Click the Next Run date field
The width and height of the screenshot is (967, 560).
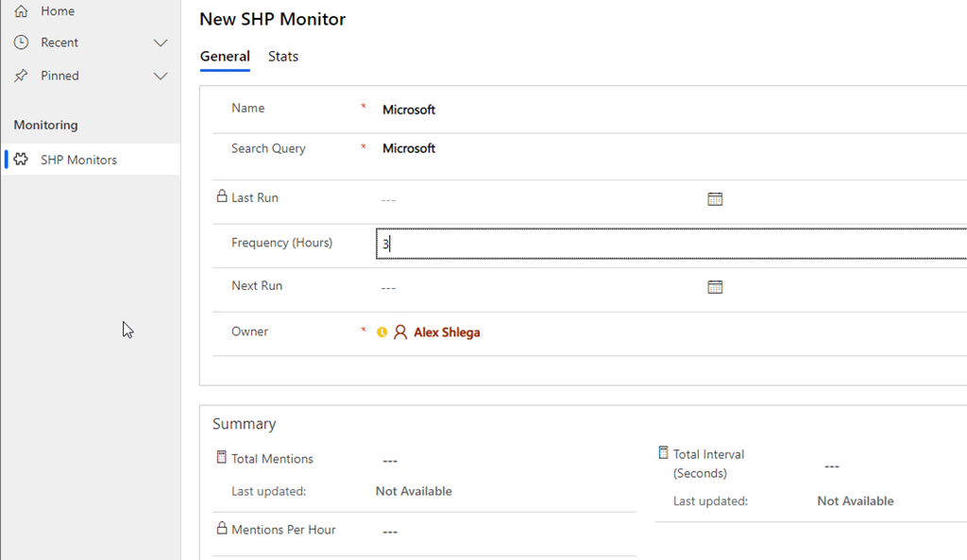coord(538,287)
